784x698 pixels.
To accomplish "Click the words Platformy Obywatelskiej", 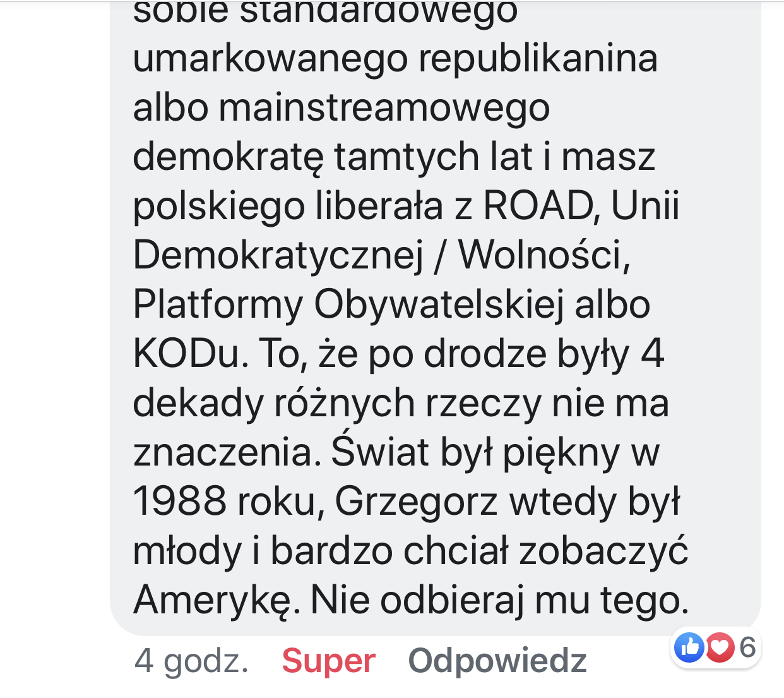I will click(x=348, y=305).
